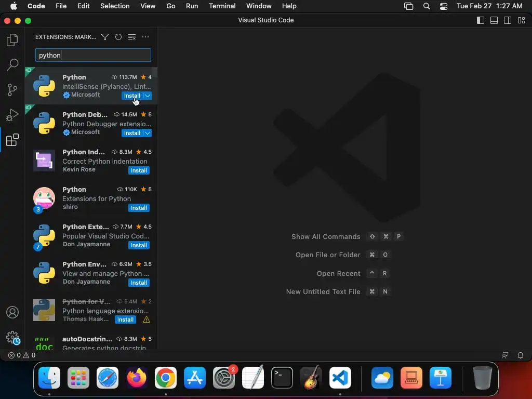The image size is (532, 399).
Task: Click the shiro Python extension avatar
Action: [44, 198]
